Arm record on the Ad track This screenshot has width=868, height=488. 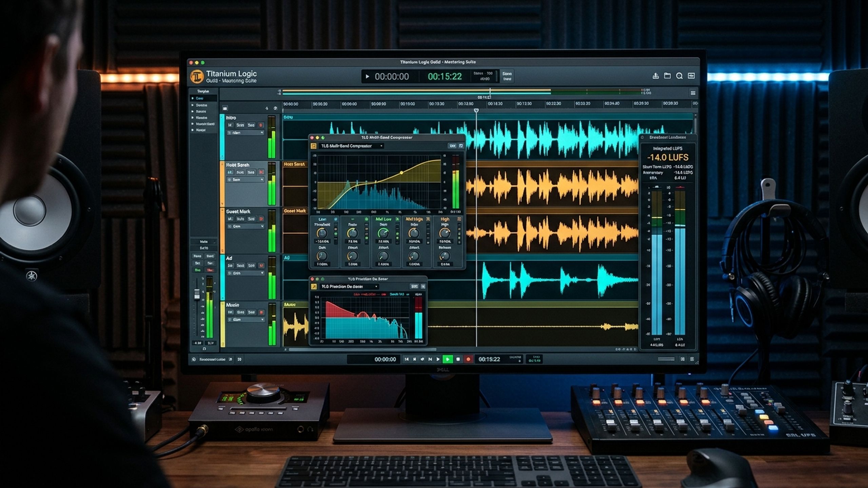(x=261, y=265)
